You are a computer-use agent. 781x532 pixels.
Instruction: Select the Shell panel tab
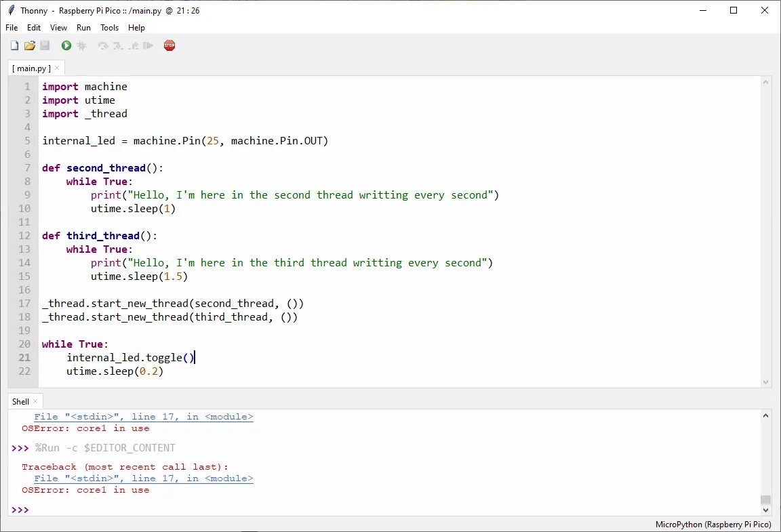pyautogui.click(x=20, y=401)
